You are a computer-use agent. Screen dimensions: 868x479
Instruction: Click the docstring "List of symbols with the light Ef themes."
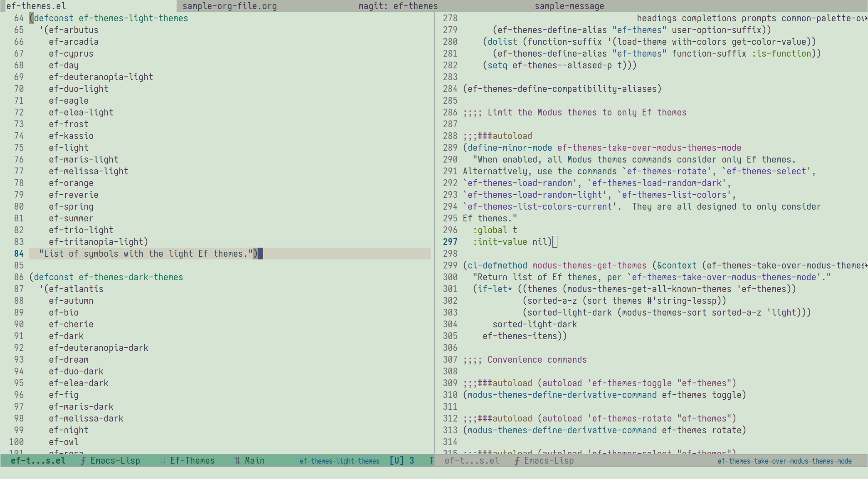pos(146,254)
